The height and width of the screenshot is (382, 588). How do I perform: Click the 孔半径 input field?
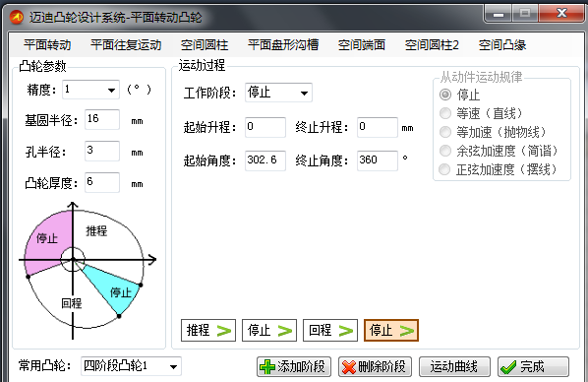102,151
